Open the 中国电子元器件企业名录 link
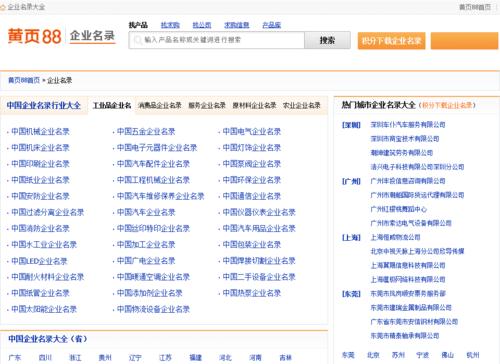Image resolution: width=500 pixels, height=364 pixels. (157, 148)
